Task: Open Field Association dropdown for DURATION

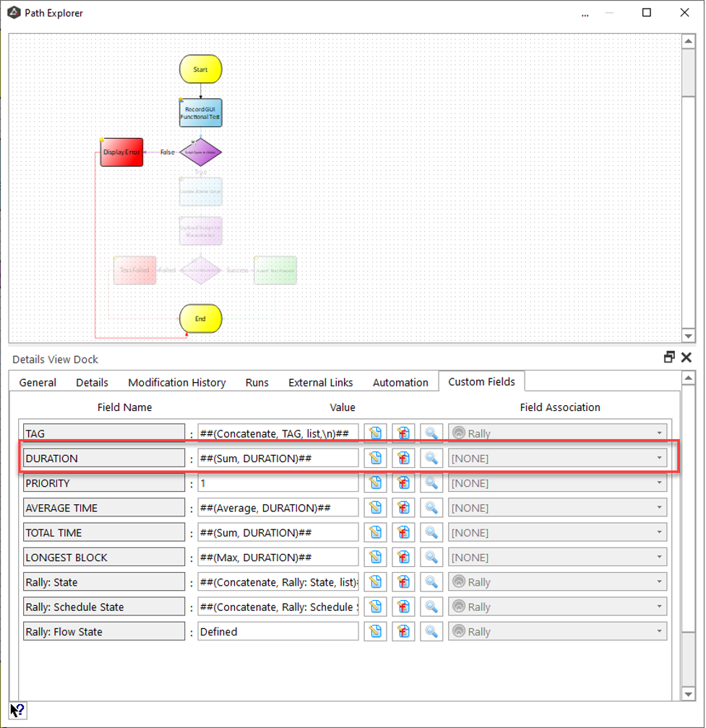Action: pos(557,459)
